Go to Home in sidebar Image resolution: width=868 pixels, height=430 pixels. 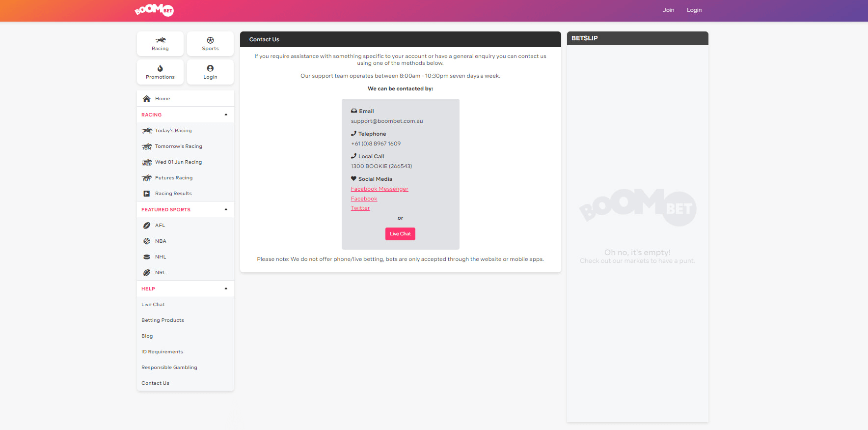pos(186,99)
